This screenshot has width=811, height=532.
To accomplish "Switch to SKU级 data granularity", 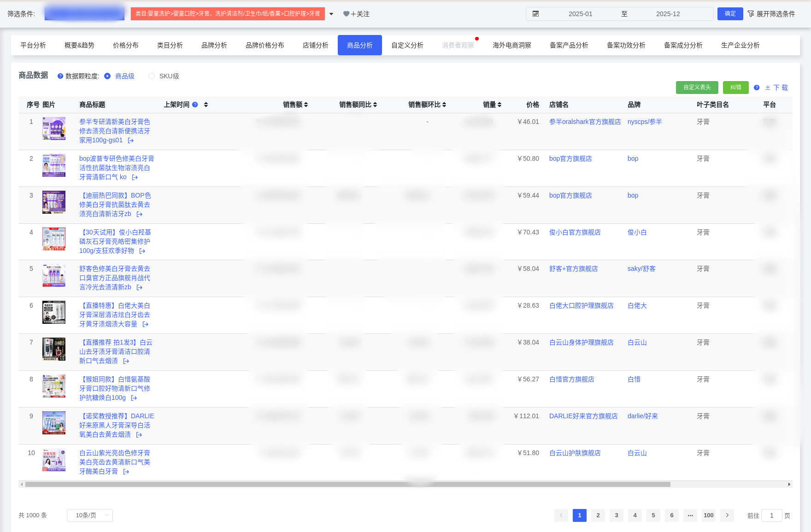I will click(x=151, y=76).
